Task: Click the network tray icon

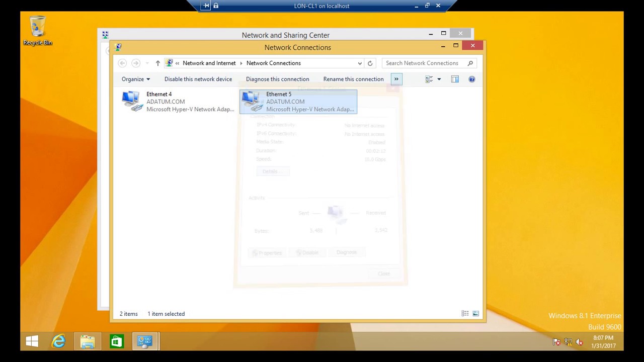Action: pyautogui.click(x=568, y=342)
